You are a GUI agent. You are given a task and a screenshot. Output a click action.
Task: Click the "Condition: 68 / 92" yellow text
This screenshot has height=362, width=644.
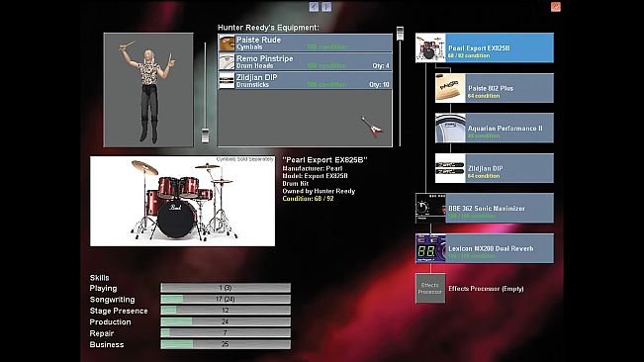click(x=308, y=199)
